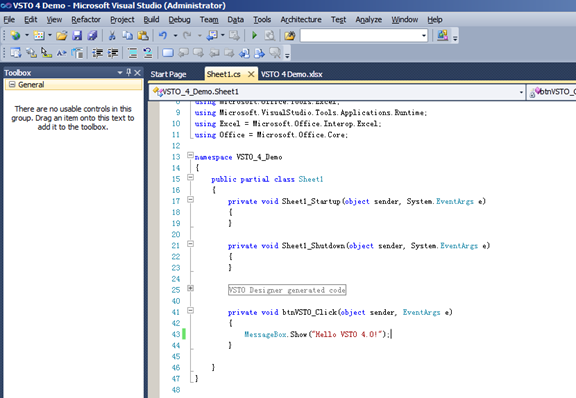Switch to the Start Page tab

(168, 74)
